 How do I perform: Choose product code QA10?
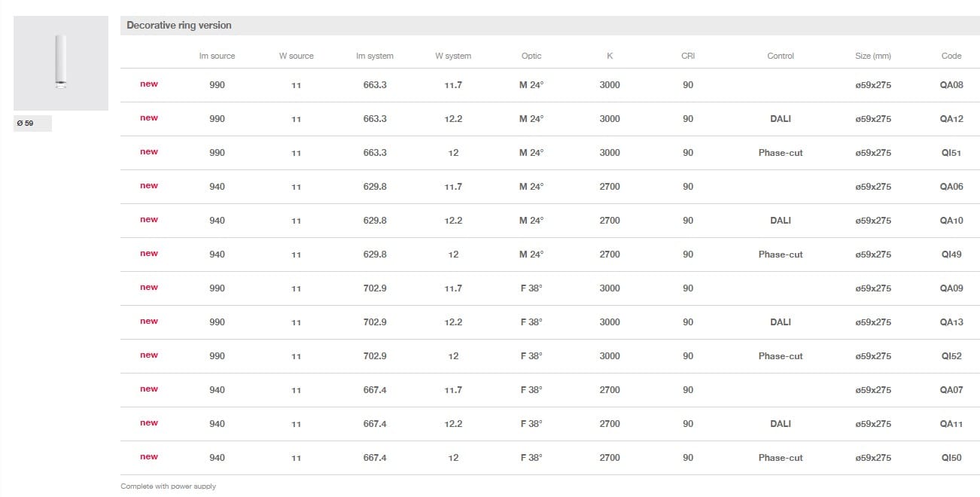(951, 221)
